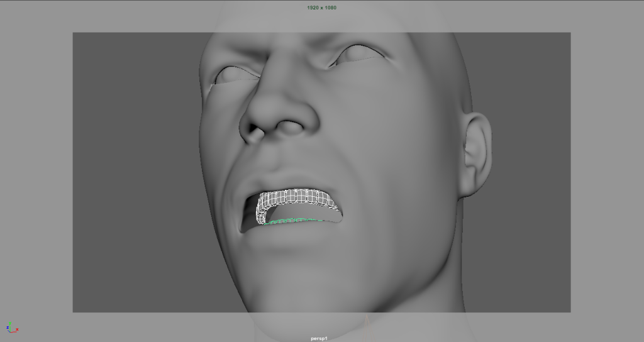Select the visible ear on the head model
Image resolution: width=644 pixels, height=342 pixels.
pos(477,154)
